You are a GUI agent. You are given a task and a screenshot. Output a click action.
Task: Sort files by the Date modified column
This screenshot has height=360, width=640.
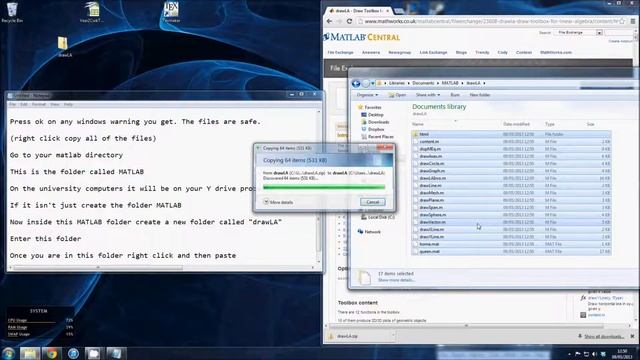[516, 124]
